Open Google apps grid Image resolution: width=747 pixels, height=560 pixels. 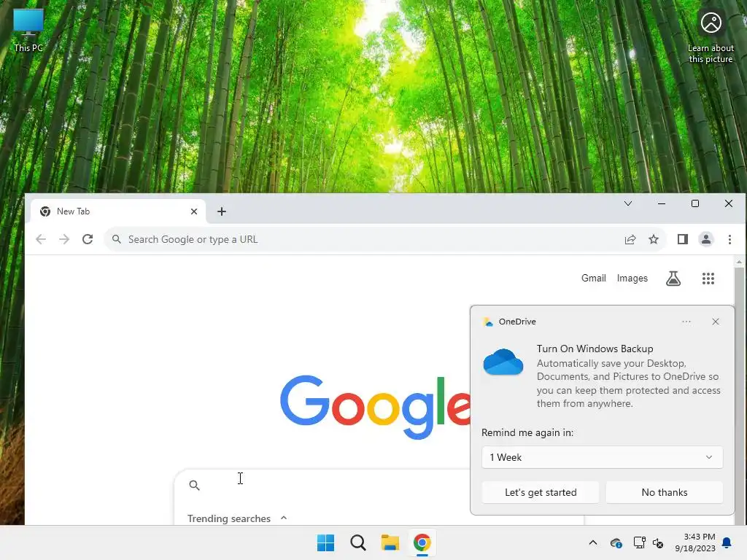coord(708,279)
